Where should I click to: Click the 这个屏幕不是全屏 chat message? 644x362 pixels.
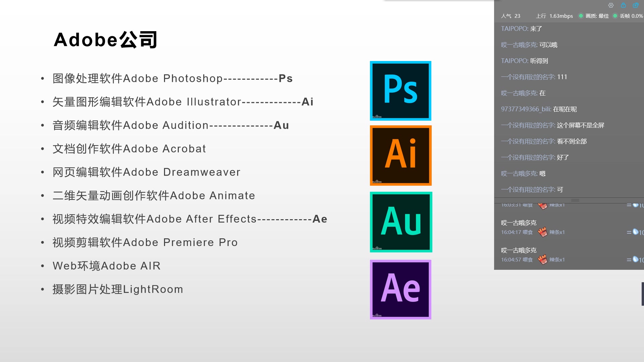click(x=580, y=125)
